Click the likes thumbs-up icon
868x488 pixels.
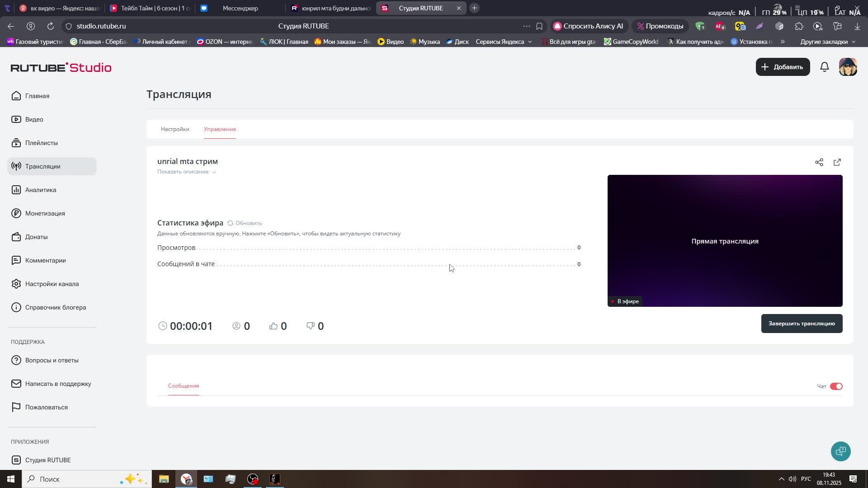tap(274, 326)
